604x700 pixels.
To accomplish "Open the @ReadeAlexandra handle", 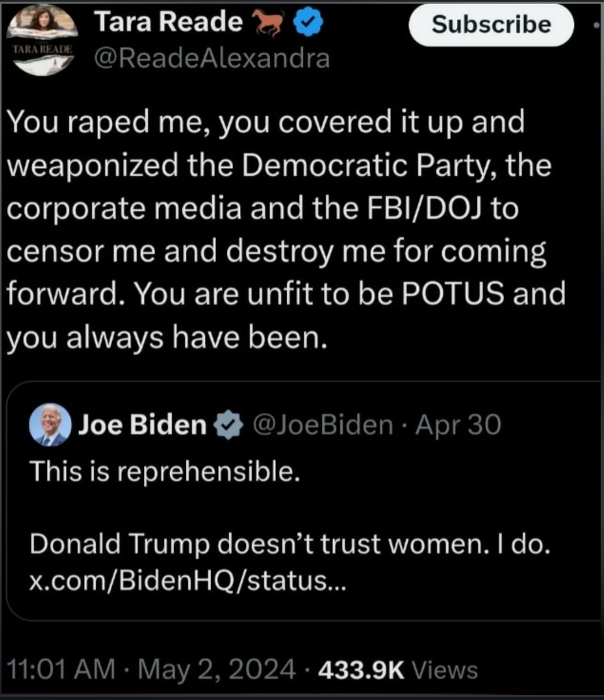I will coord(211,59).
